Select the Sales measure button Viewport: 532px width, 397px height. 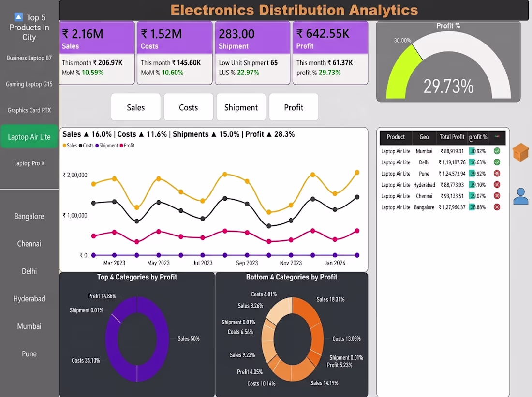point(136,107)
